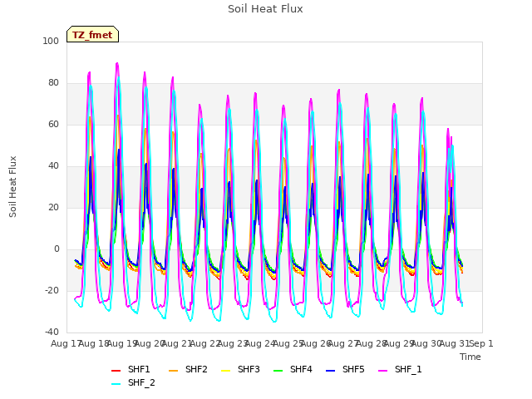Screen dimensions: 532x399
Task: Toggle the SHF3 legend entry
Action: [240, 369]
